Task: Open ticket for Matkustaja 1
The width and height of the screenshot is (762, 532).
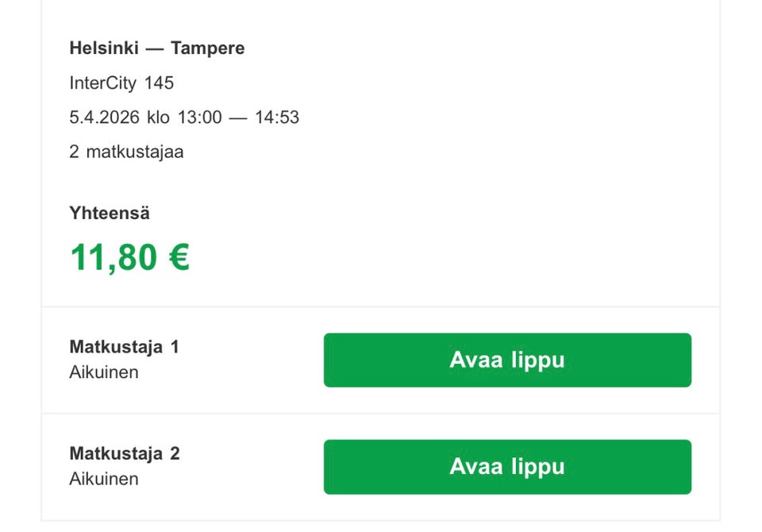Action: (507, 360)
